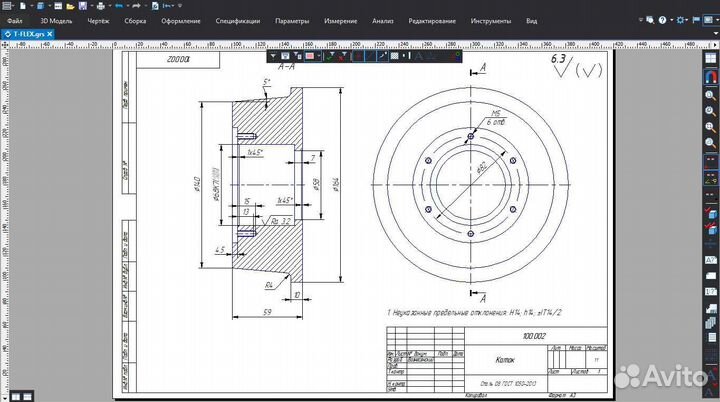The image size is (720, 402).
Task: Click the window layout icon in right sidebar
Action: point(710,58)
